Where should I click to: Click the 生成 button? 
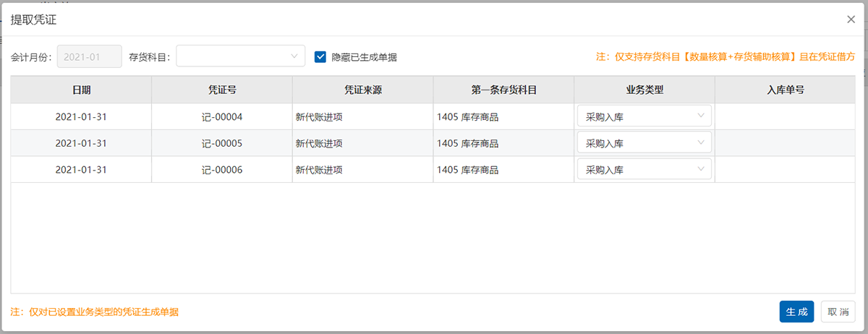point(796,312)
